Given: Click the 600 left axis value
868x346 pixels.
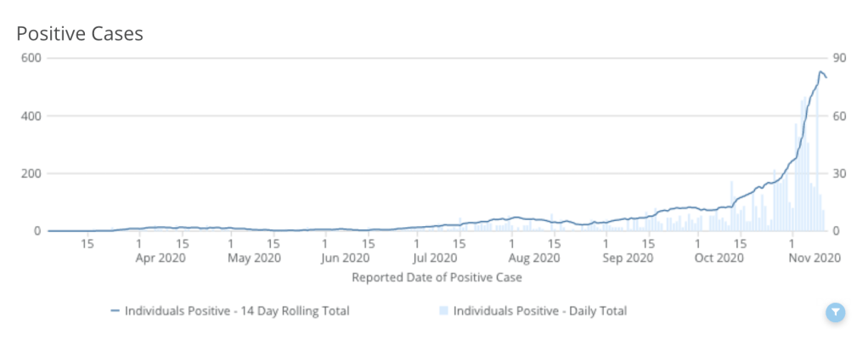Looking at the screenshot, I should 32,58.
